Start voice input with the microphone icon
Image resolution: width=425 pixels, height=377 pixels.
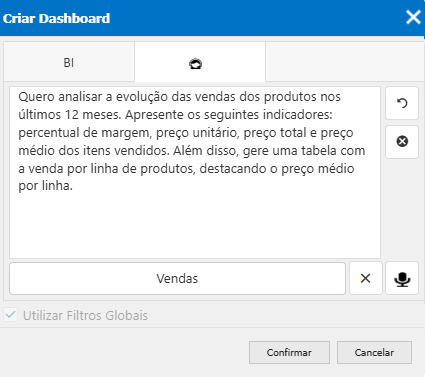tap(402, 278)
